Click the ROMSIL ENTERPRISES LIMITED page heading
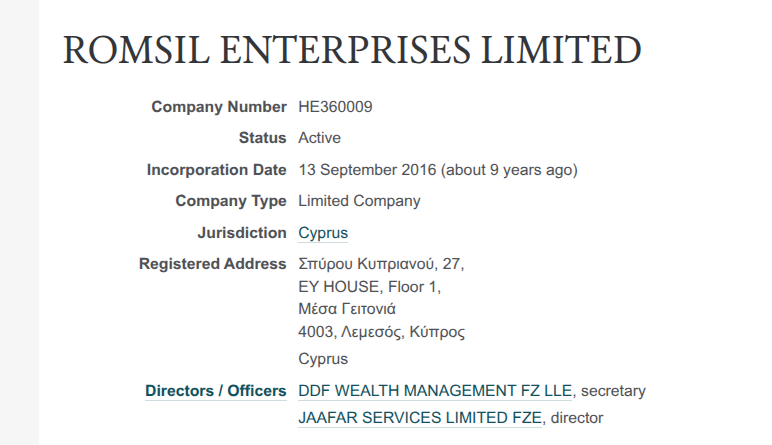 pos(352,51)
